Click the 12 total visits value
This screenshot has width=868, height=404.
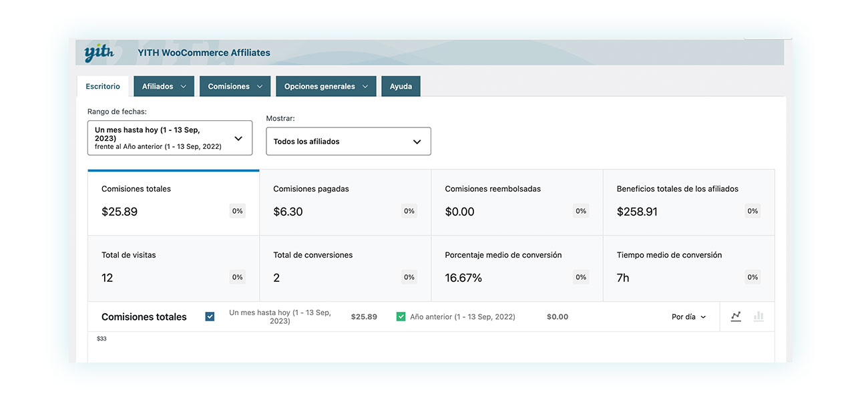coord(107,278)
